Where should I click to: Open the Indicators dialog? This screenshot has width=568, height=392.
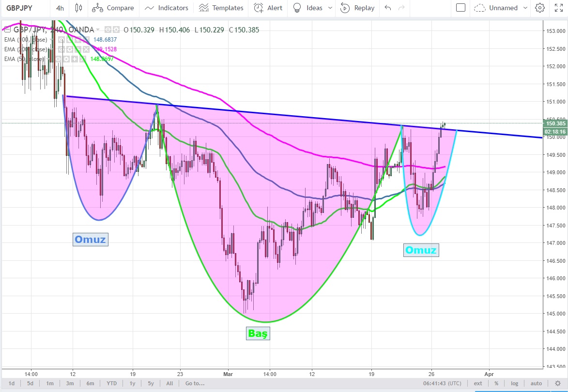(167, 8)
